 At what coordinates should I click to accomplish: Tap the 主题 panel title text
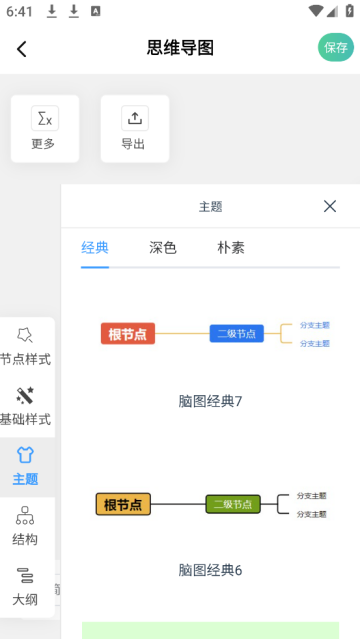[x=210, y=207]
